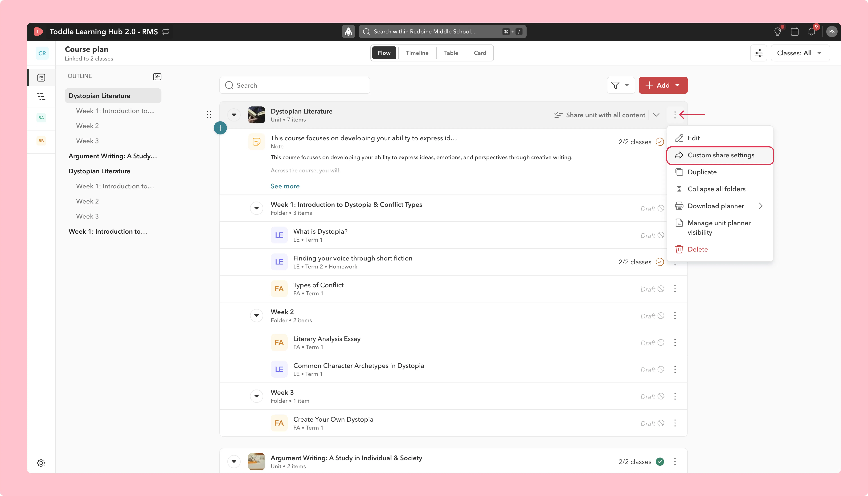Open options menu for Week 2 folder

pyautogui.click(x=675, y=316)
